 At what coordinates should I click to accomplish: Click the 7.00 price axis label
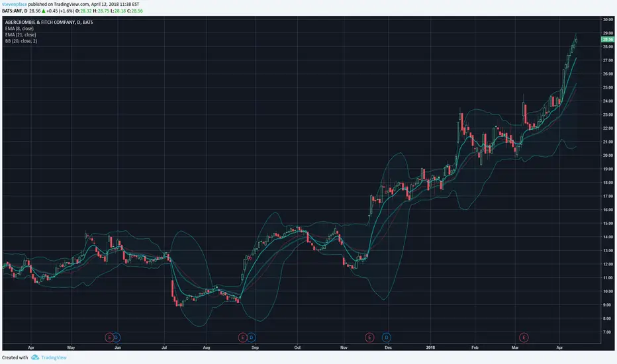[x=608, y=332]
